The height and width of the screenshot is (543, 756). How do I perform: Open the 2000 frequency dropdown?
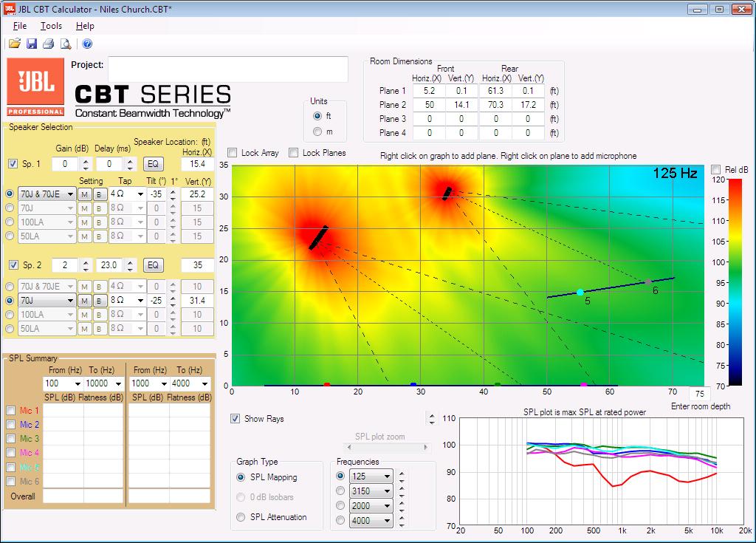371,506
